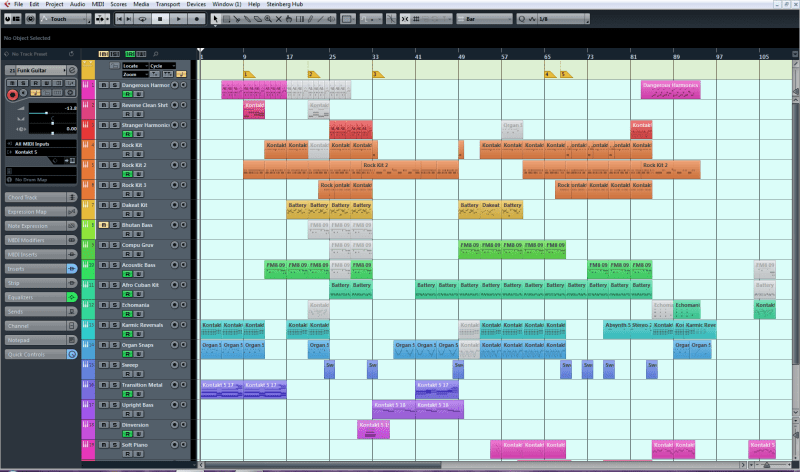Mute the Dangerous Harmonics track

(x=104, y=85)
